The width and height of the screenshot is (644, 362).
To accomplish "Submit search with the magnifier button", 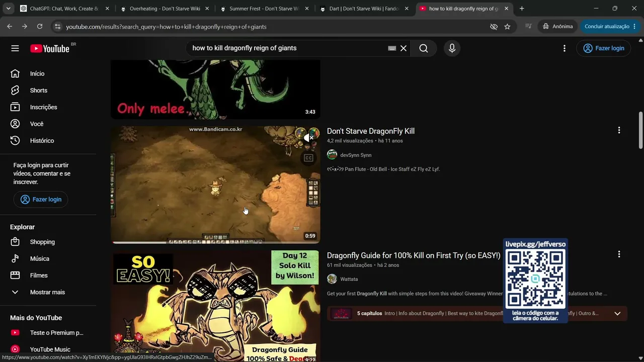I will (424, 48).
